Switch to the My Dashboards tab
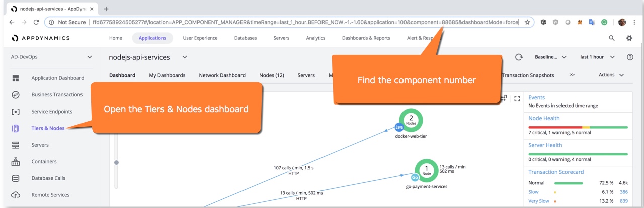The image size is (644, 208). click(167, 75)
